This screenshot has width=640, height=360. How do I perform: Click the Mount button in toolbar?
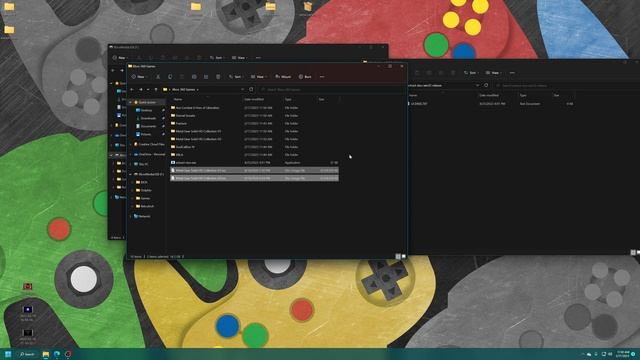point(283,77)
